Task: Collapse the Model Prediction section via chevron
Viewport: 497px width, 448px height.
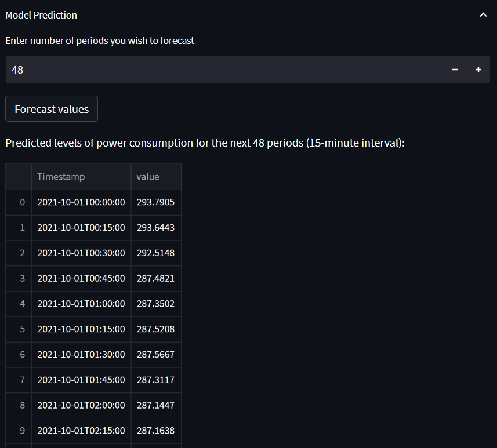Action: pos(483,15)
